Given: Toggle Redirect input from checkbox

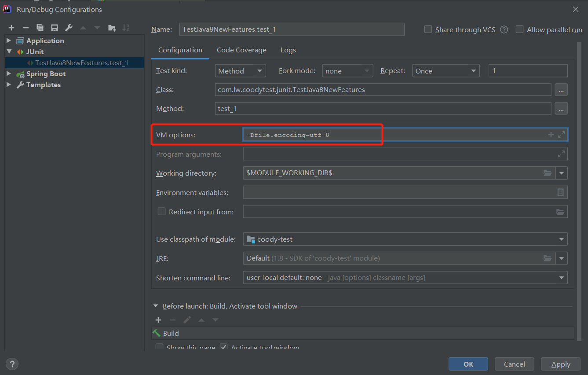Looking at the screenshot, I should 161,212.
